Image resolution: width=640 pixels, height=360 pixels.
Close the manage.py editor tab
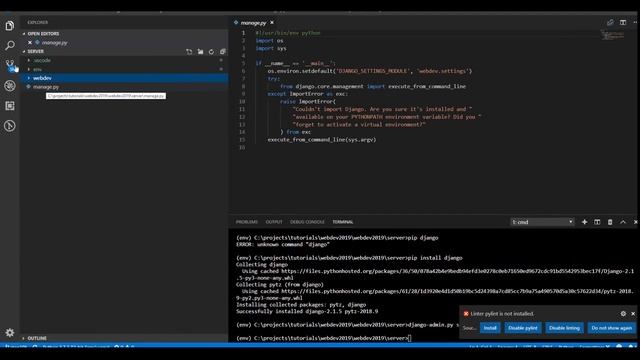tap(272, 22)
